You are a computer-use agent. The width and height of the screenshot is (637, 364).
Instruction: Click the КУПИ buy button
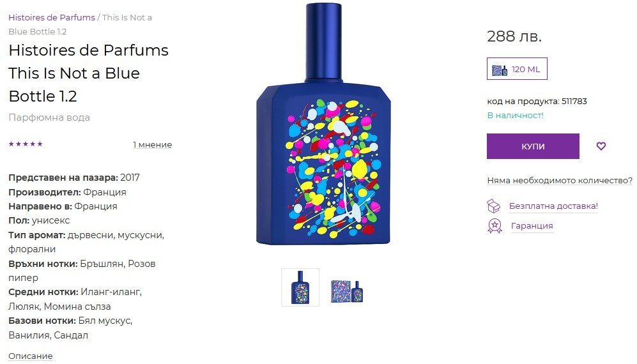click(x=533, y=146)
